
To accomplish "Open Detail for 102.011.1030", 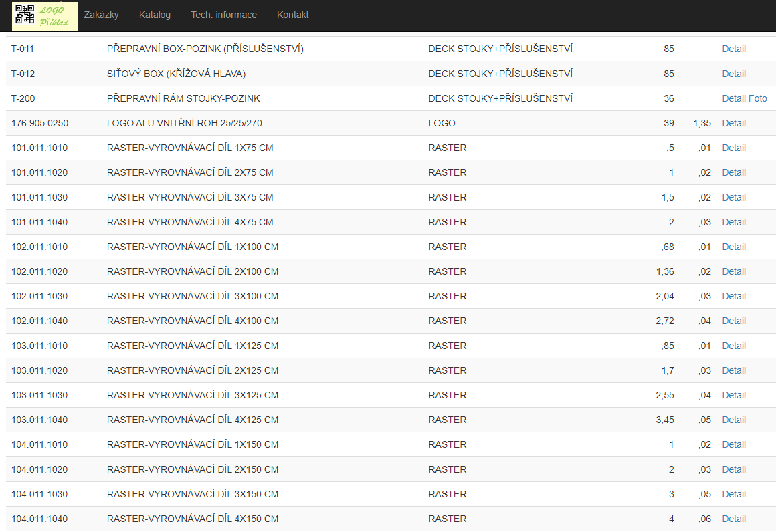I will pyautogui.click(x=733, y=296).
